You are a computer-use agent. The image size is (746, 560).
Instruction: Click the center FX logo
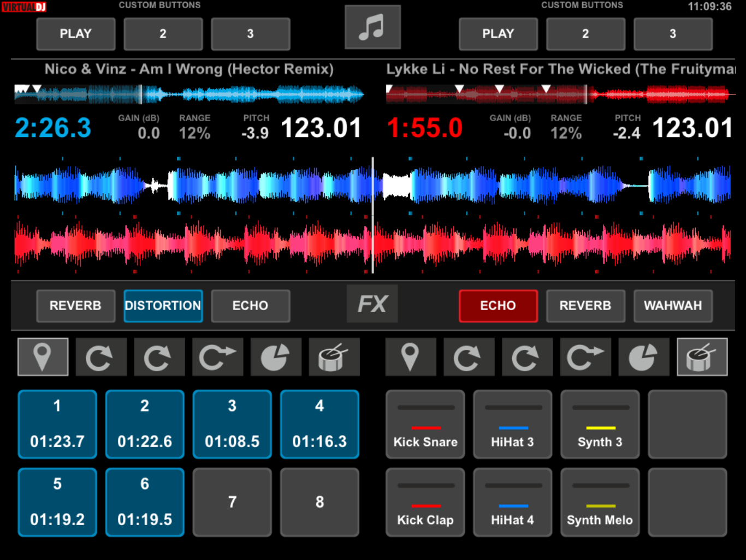pyautogui.click(x=372, y=304)
